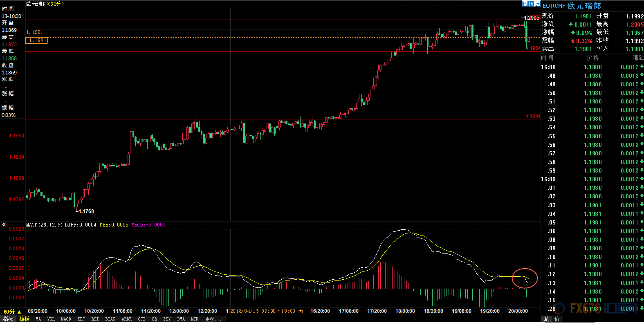Open the 60分 period selector
Screen dimensions: 644x323
point(12,312)
